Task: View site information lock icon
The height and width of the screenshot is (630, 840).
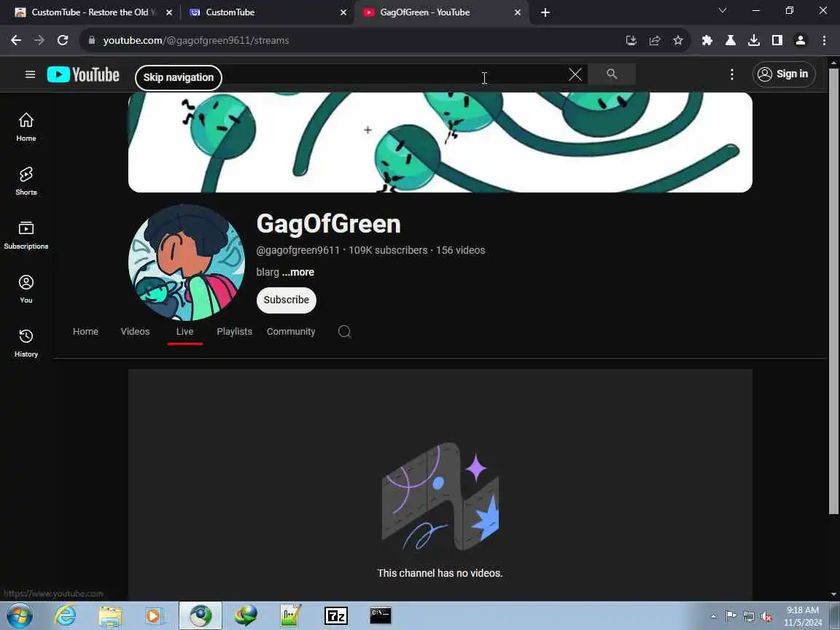Action: [x=92, y=40]
